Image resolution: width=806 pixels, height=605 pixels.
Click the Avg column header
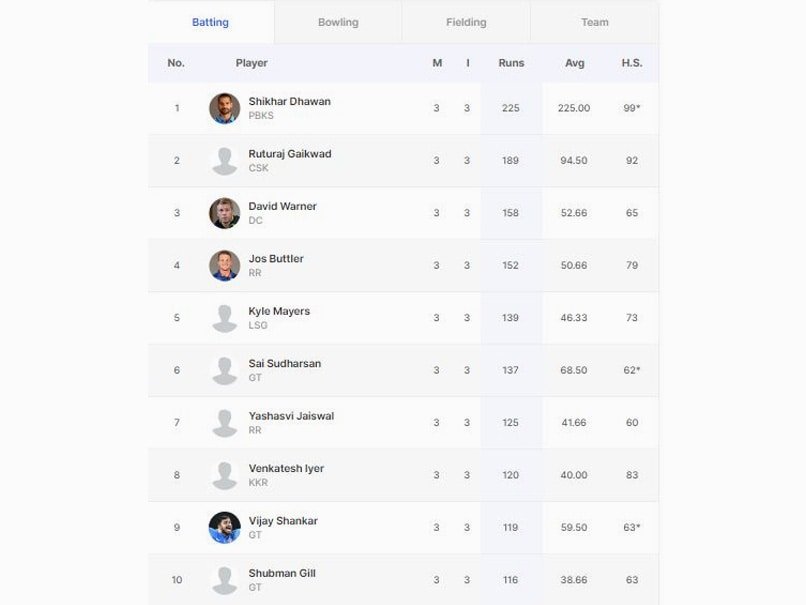[575, 63]
